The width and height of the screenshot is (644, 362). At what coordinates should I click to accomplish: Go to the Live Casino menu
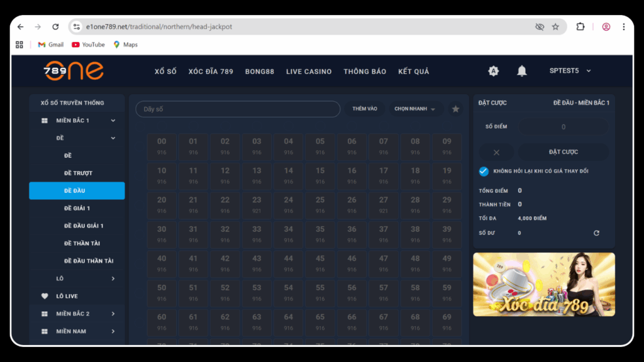pos(308,72)
